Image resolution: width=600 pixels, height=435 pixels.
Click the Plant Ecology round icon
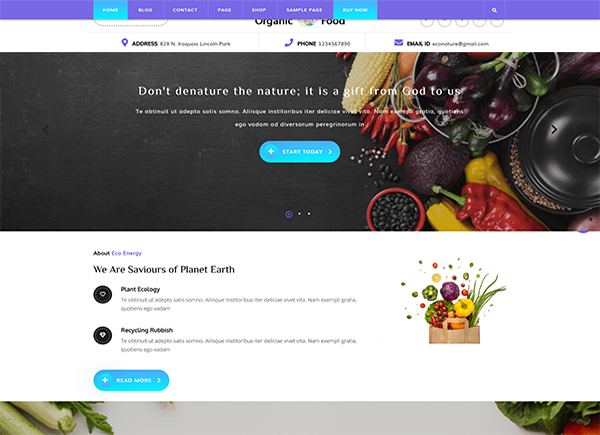tap(103, 294)
